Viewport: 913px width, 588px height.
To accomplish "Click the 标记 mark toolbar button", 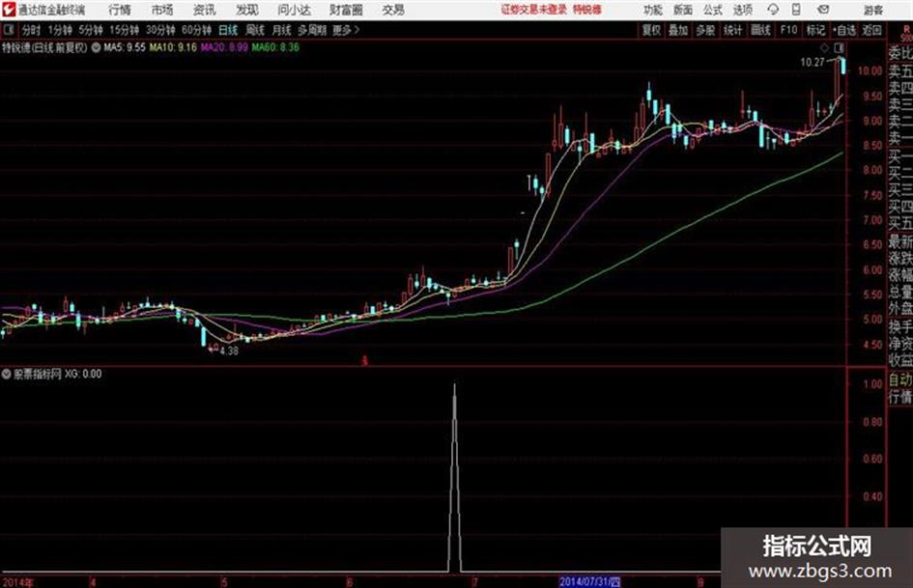I will point(815,30).
